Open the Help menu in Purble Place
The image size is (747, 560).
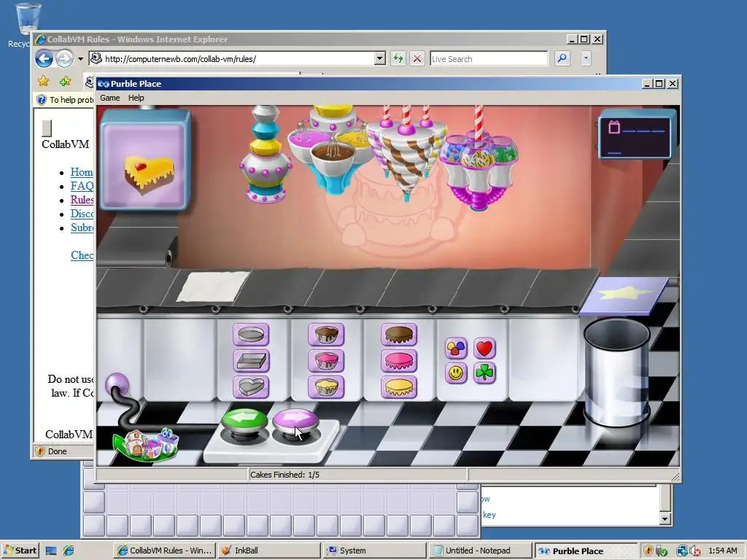click(136, 98)
